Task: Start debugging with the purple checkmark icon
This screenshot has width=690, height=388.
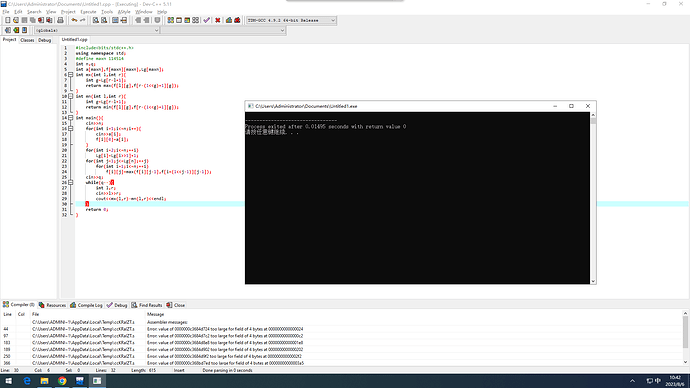Action: (x=206, y=20)
